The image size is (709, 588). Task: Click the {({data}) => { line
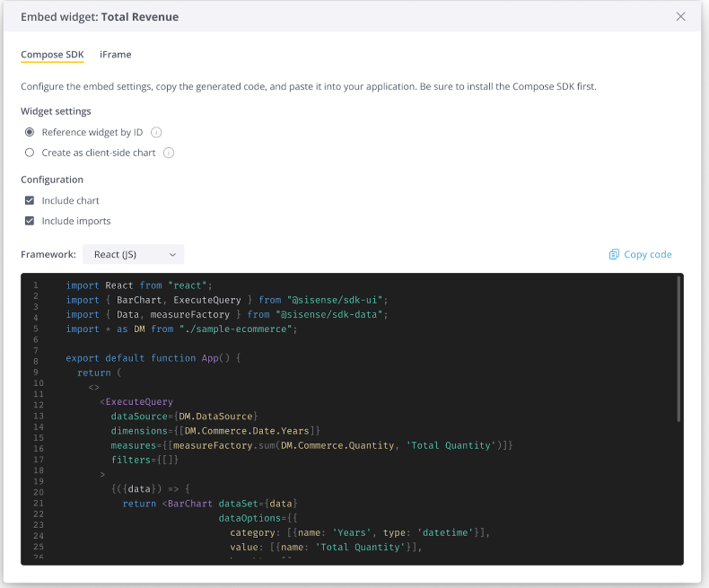pos(151,489)
